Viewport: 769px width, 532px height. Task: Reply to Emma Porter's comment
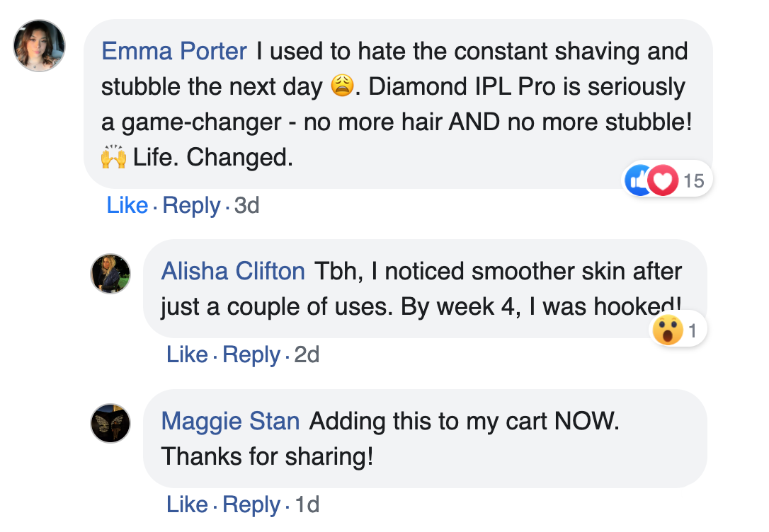191,206
